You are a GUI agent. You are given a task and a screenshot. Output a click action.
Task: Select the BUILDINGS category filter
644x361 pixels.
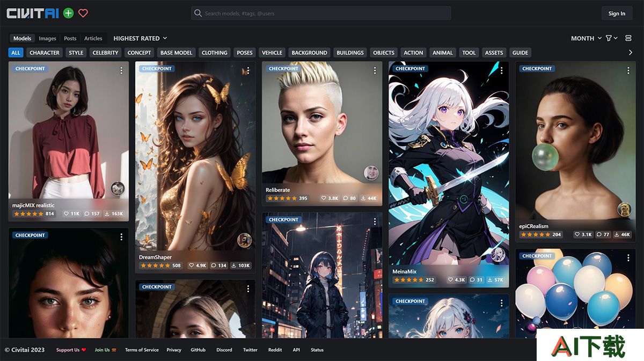click(x=350, y=53)
